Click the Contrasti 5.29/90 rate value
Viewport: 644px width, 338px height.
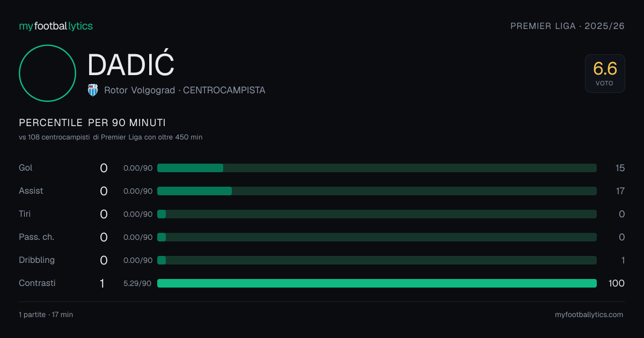tap(138, 283)
